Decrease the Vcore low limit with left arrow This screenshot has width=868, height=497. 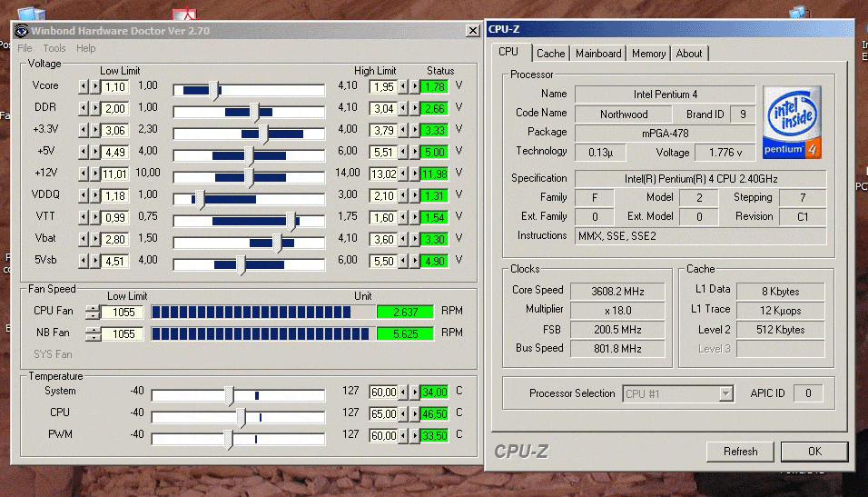[83, 86]
